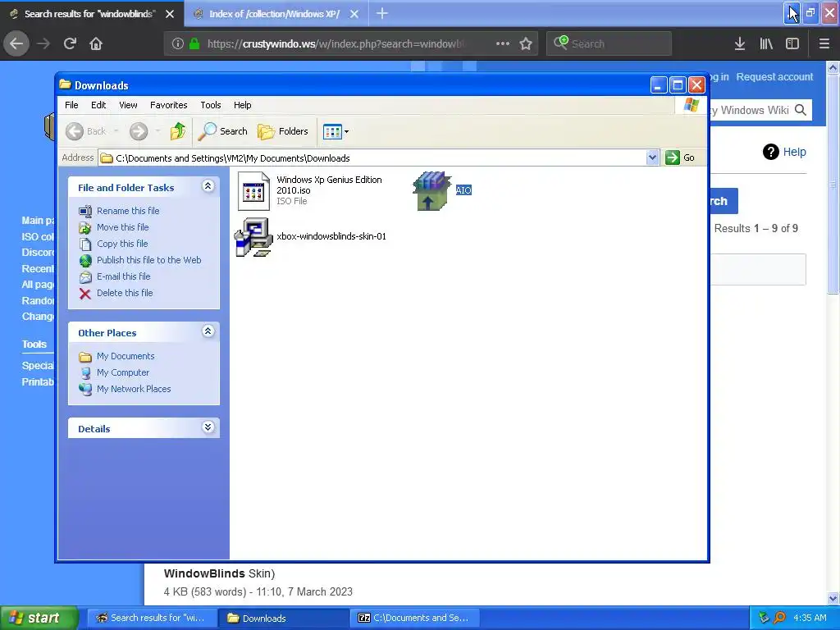The image size is (840, 630).
Task: Go to Firefox home page icon
Action: pyautogui.click(x=96, y=44)
